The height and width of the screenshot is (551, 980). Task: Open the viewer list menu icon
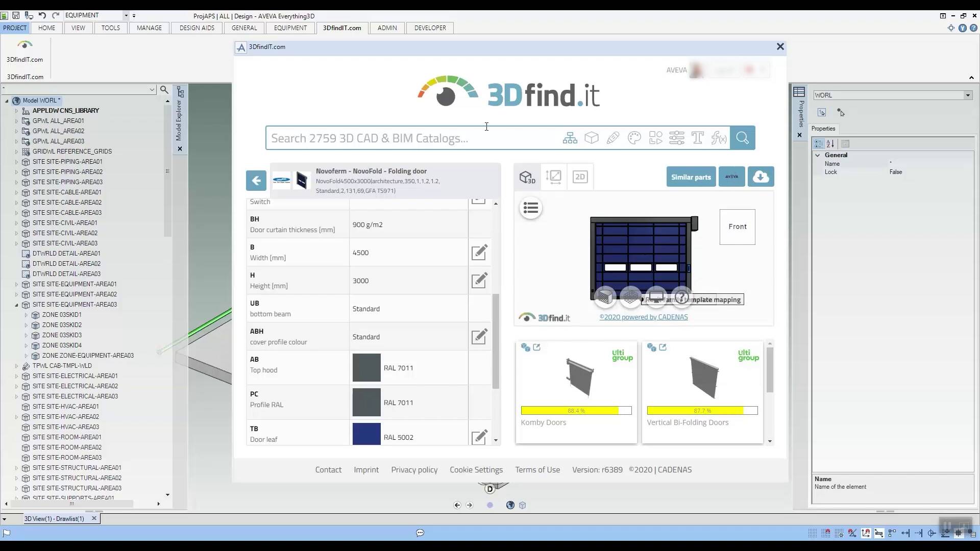pos(531,208)
